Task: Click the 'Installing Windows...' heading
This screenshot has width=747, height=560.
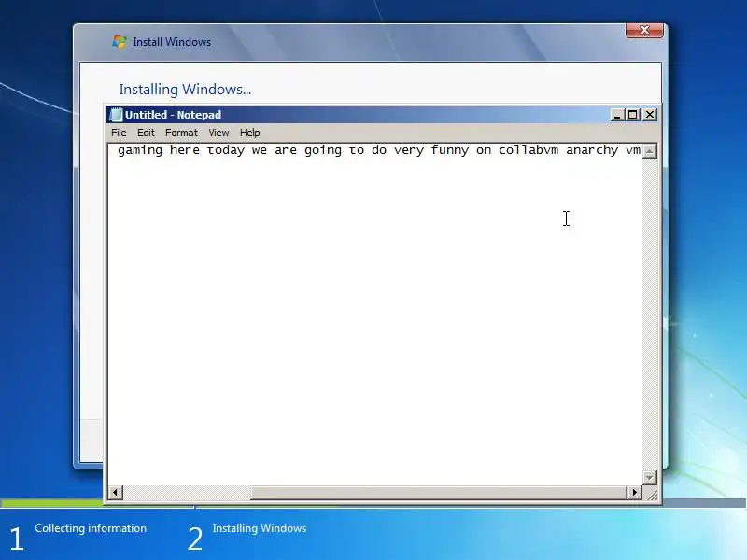Action: (x=185, y=90)
